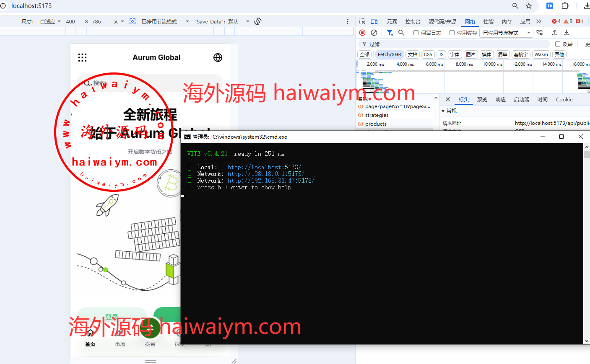The image size is (590, 364).
Task: Close the request details pane
Action: [448, 99]
